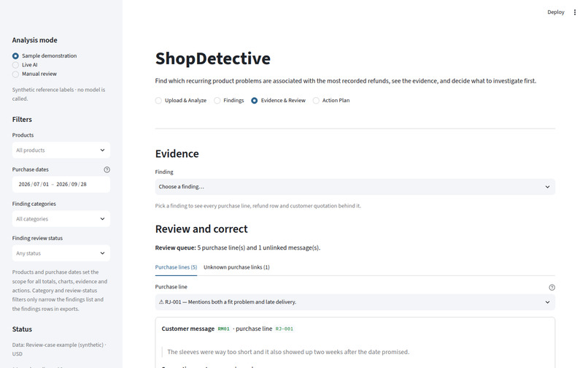Open the Purchase lines (5) tab
Image resolution: width=588 pixels, height=368 pixels.
coord(176,267)
